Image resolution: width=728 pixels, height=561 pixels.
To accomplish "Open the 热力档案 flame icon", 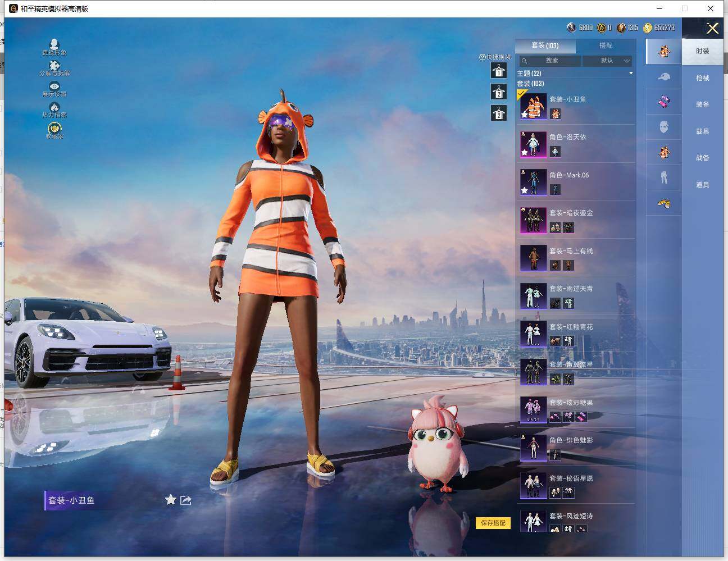I will pos(54,107).
